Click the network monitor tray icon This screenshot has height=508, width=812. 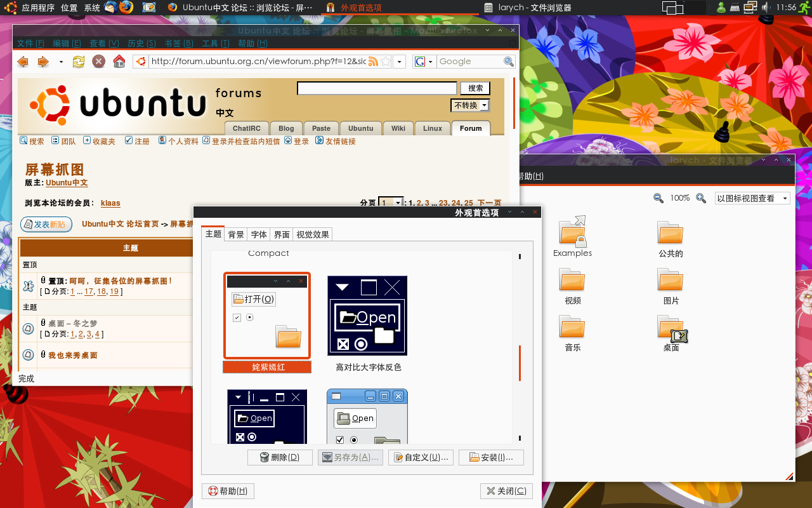pos(750,8)
